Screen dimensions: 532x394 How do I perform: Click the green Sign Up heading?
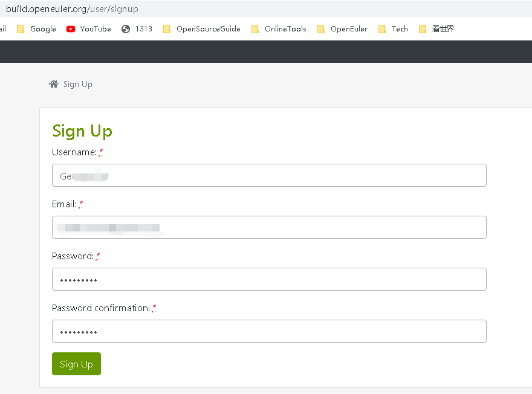pyautogui.click(x=82, y=131)
